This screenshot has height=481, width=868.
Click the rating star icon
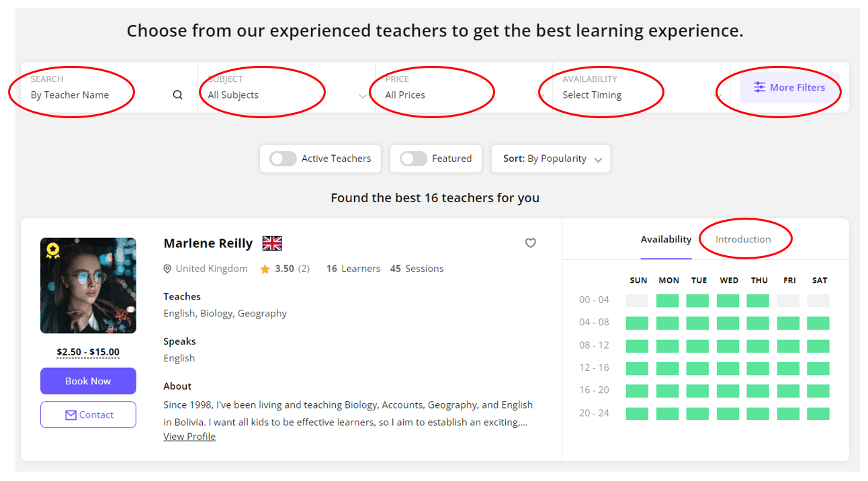click(265, 269)
